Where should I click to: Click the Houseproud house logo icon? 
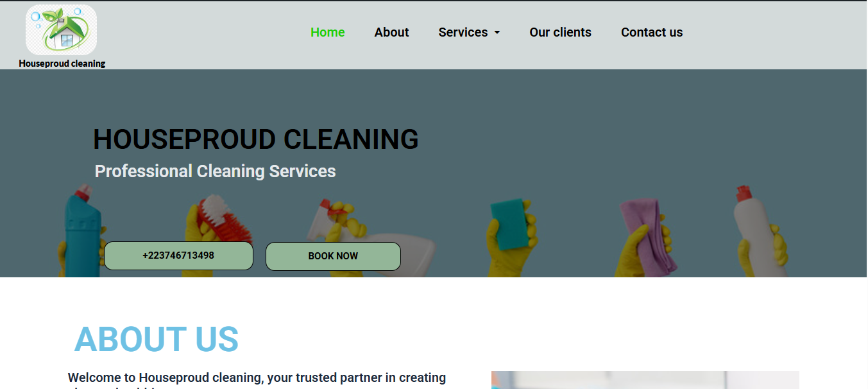62,30
